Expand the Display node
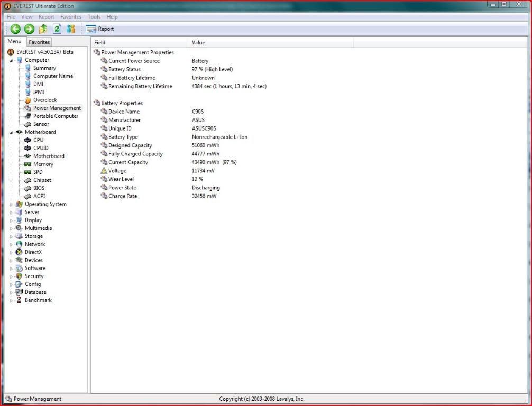532x406 pixels. (11, 220)
